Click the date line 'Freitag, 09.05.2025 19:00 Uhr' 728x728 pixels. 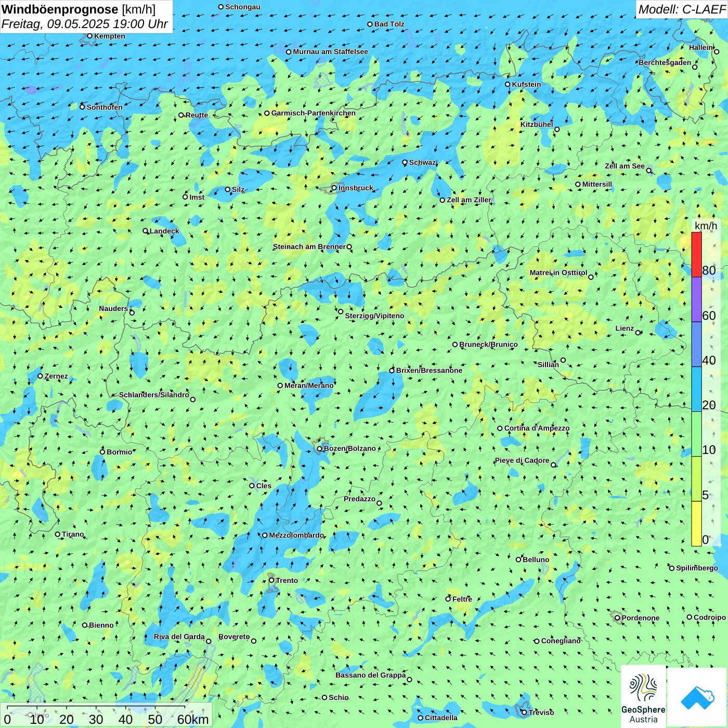click(85, 24)
